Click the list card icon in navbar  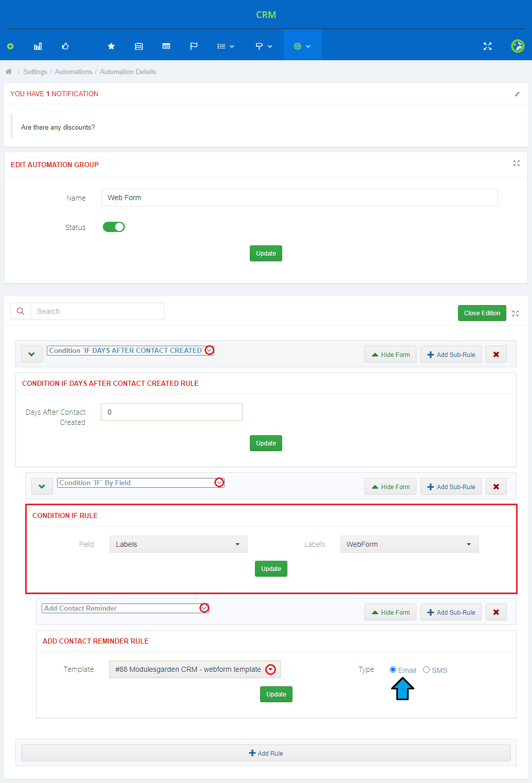click(166, 46)
